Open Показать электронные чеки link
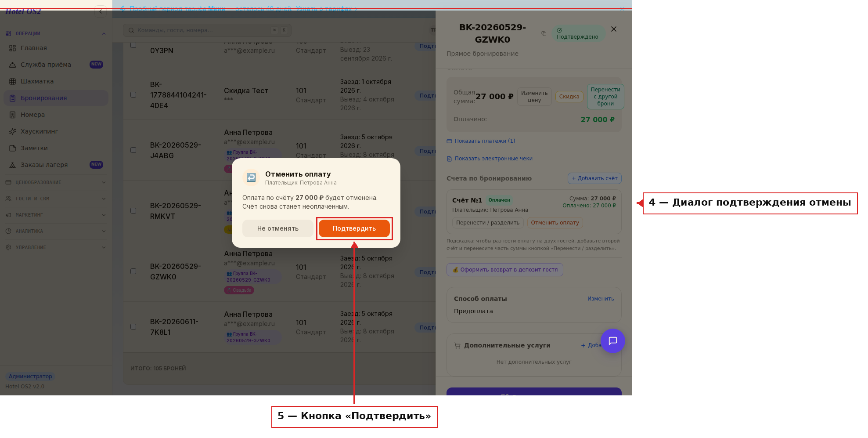 pyautogui.click(x=490, y=159)
